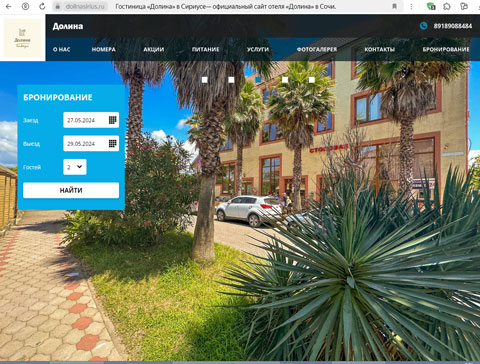Click the Долина hotel logo

click(22, 38)
